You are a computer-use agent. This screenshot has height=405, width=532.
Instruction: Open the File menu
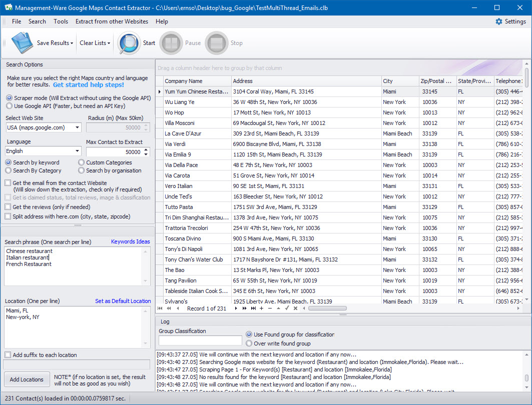point(17,21)
